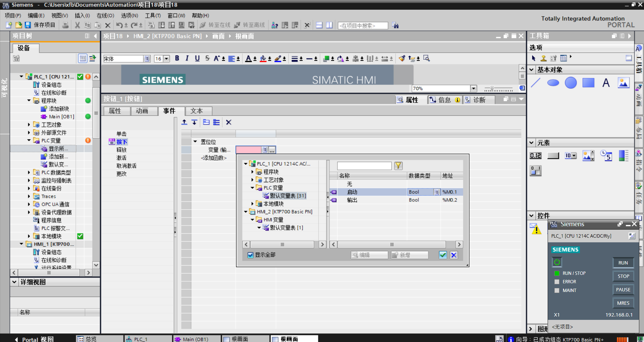Cancel tag selection with blue X icon
This screenshot has height=342, width=644.
click(x=454, y=255)
